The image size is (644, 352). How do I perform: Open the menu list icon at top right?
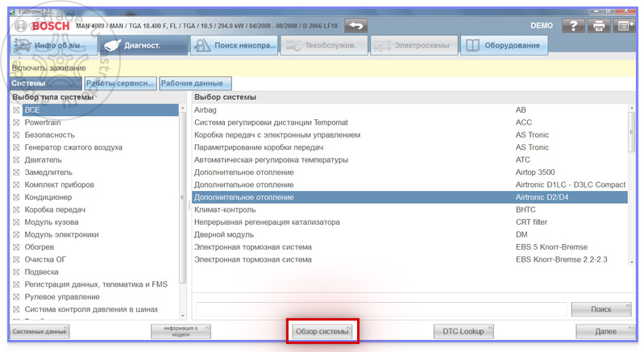tap(625, 26)
